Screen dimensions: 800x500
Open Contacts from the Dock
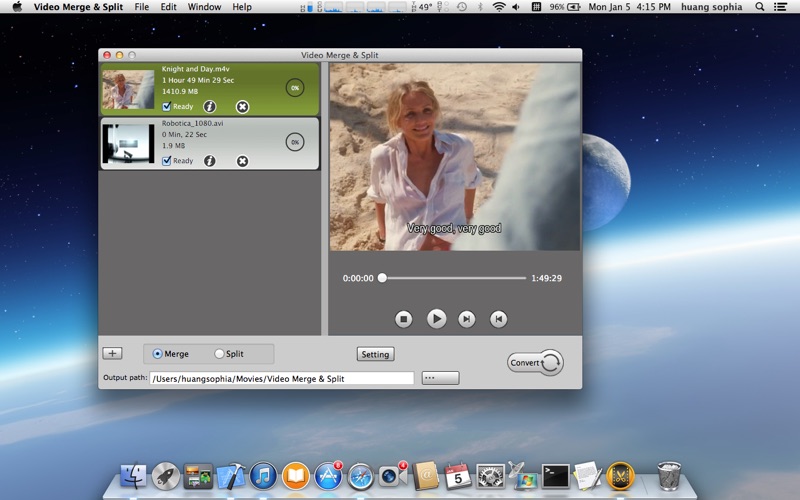click(x=426, y=477)
